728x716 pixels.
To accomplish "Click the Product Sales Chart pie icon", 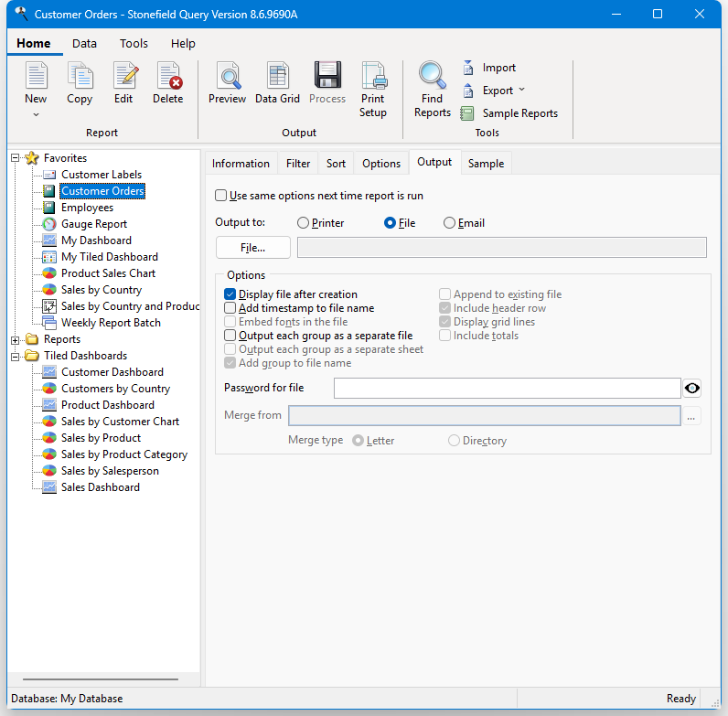I will point(49,273).
